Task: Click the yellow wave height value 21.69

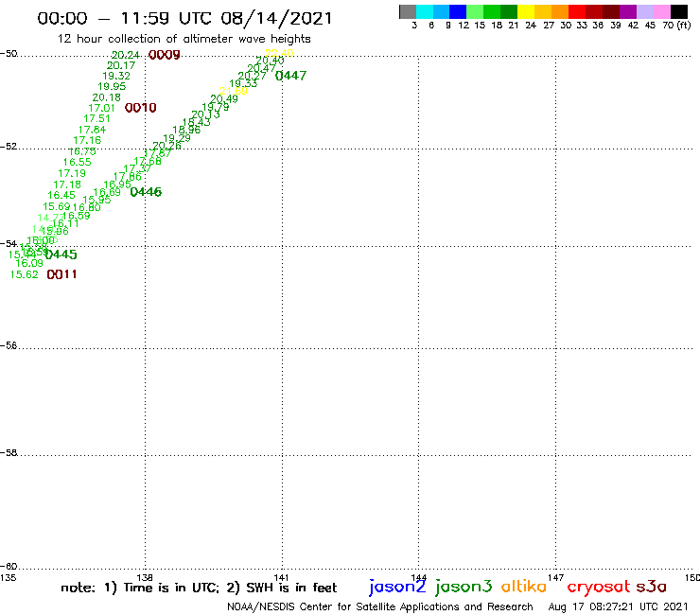Action: [234, 91]
